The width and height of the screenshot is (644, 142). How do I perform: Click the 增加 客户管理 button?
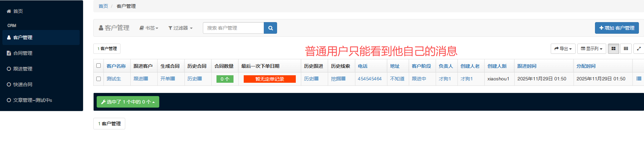click(x=616, y=28)
